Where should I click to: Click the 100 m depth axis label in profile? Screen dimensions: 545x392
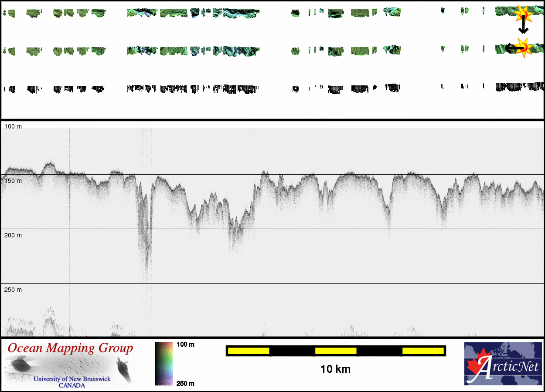13,126
